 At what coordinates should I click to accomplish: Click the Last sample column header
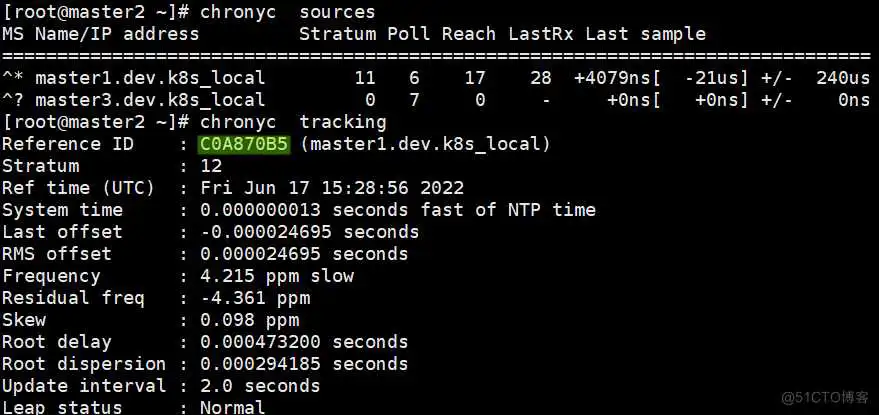(x=645, y=34)
